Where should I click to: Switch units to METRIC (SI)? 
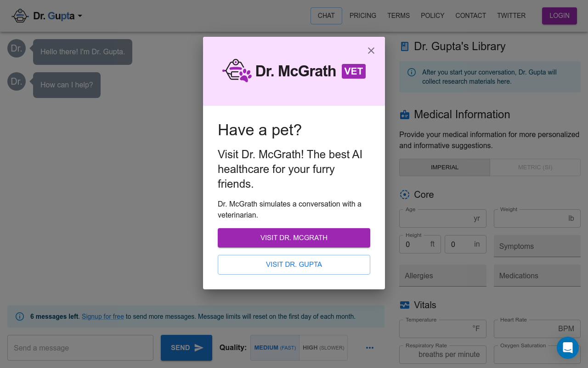click(535, 167)
